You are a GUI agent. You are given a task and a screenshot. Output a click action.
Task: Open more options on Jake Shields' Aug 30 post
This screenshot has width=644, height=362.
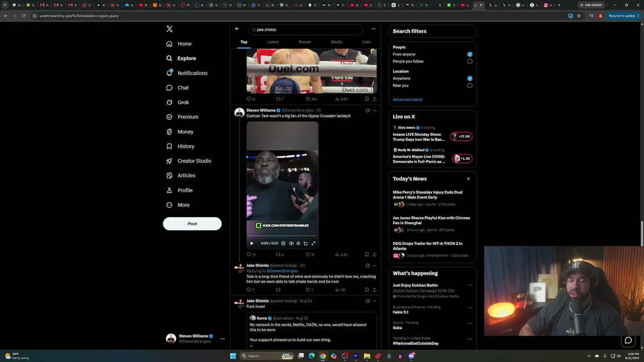coord(374,301)
